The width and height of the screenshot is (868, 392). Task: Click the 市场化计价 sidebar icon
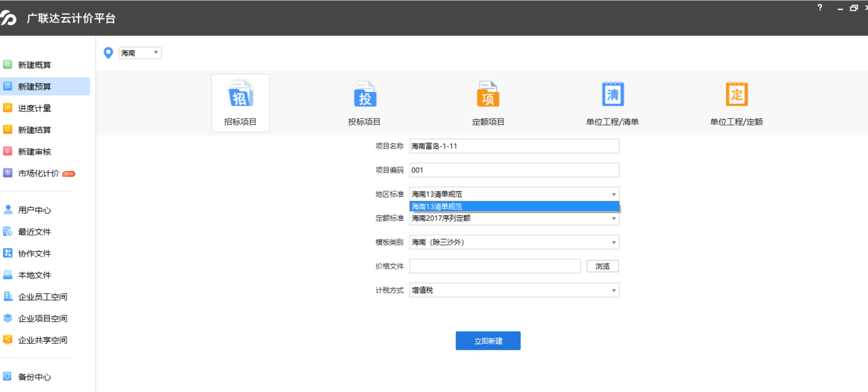tap(7, 173)
